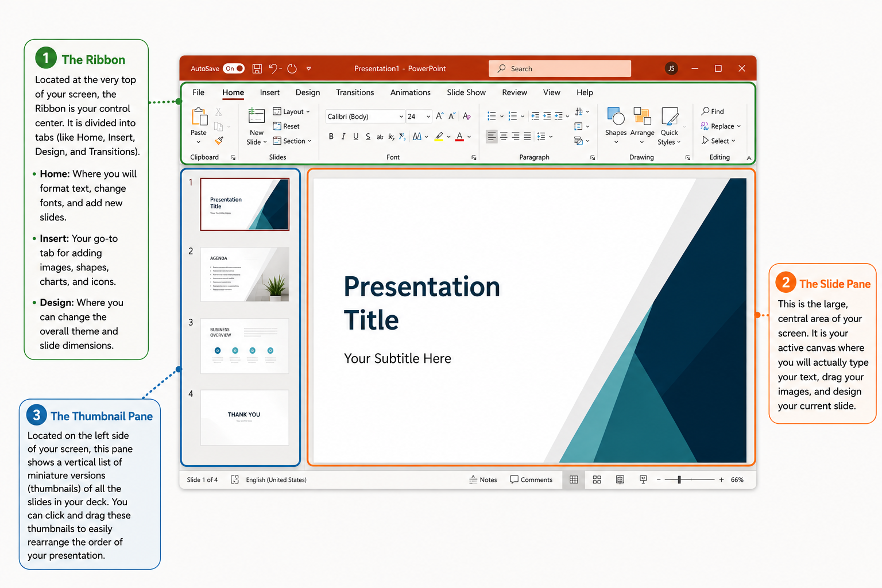Select the AGENDA slide 2 thumbnail
The width and height of the screenshot is (882, 588).
[245, 274]
